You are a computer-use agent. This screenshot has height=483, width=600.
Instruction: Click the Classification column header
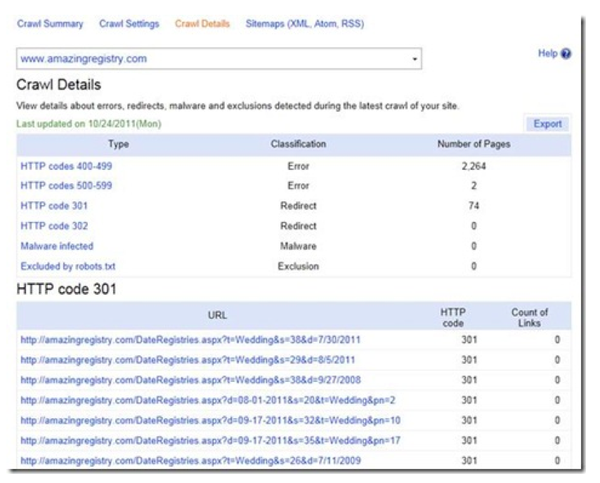[x=298, y=144]
